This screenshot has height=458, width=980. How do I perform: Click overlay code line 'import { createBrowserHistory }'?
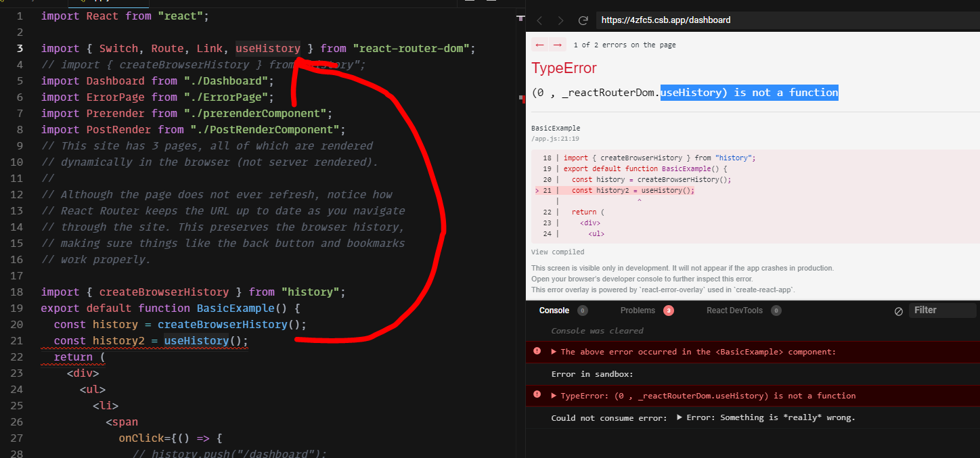(x=659, y=158)
